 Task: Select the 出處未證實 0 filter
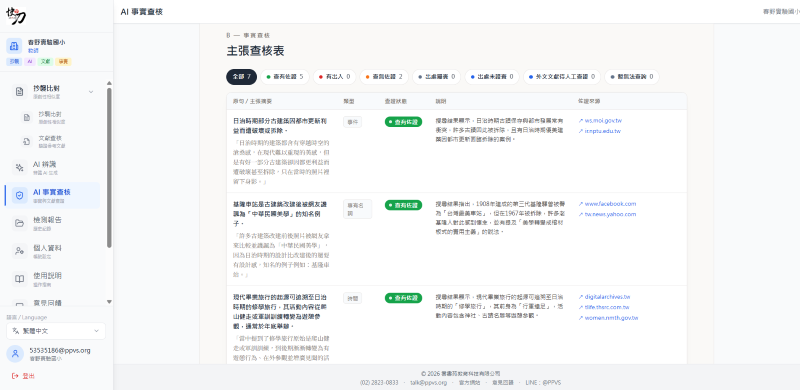[492, 77]
